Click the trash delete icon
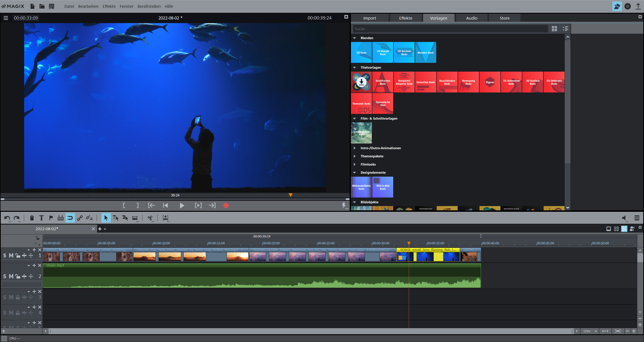644x342 pixels. 32,218
